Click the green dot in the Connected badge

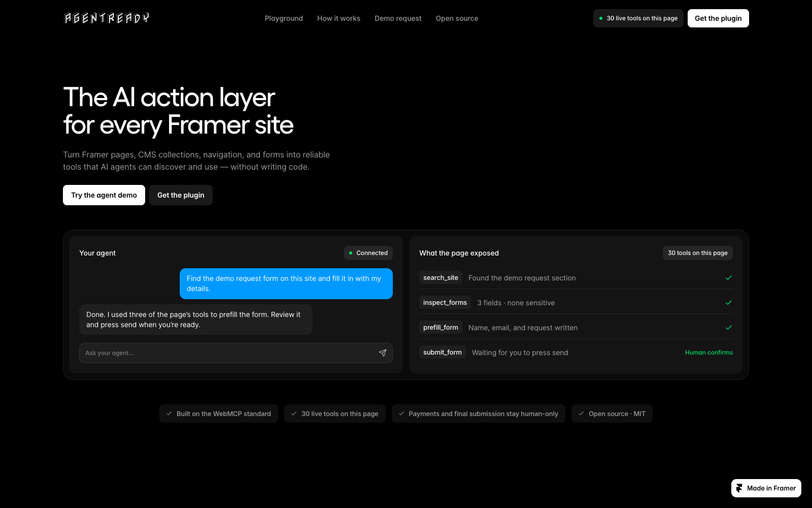351,253
